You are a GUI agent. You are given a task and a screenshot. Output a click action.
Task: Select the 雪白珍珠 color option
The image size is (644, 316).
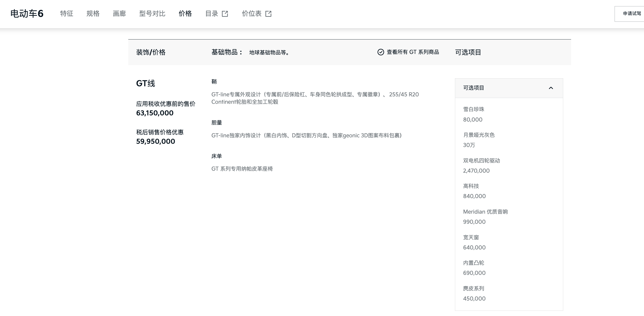473,109
